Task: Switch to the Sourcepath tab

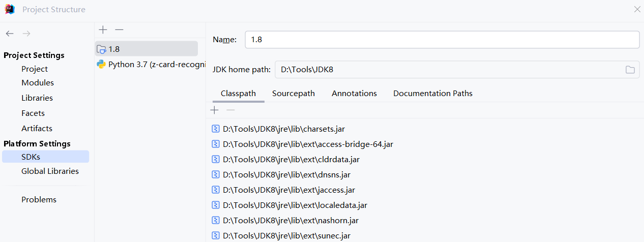Action: click(x=294, y=94)
